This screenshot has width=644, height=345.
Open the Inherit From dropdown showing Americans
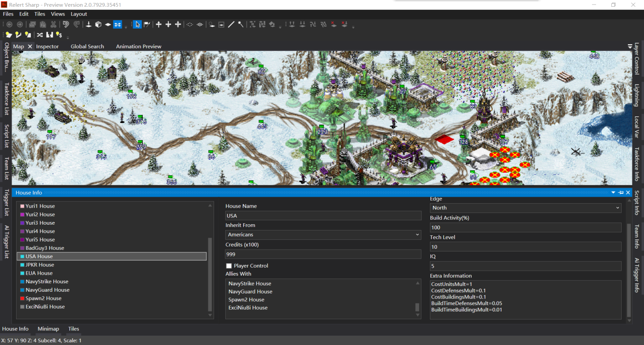coord(323,234)
